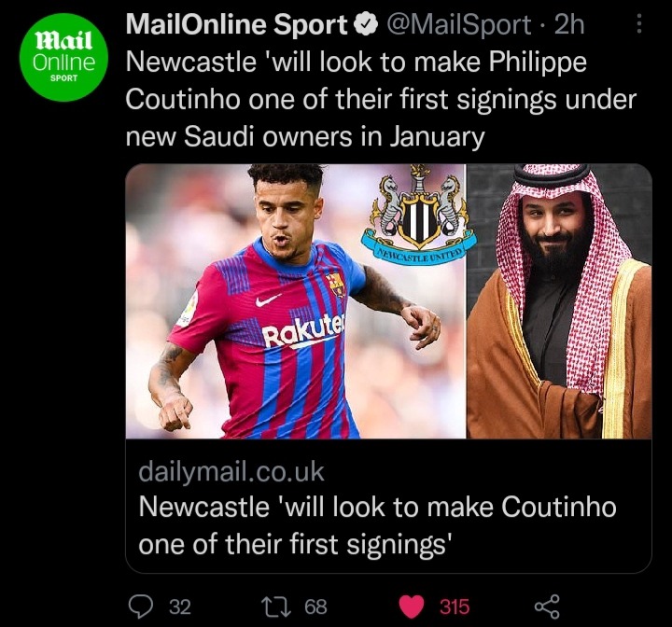The image size is (672, 627).
Task: Click the verified badge next to MailOnline Sport
Action: tap(365, 25)
